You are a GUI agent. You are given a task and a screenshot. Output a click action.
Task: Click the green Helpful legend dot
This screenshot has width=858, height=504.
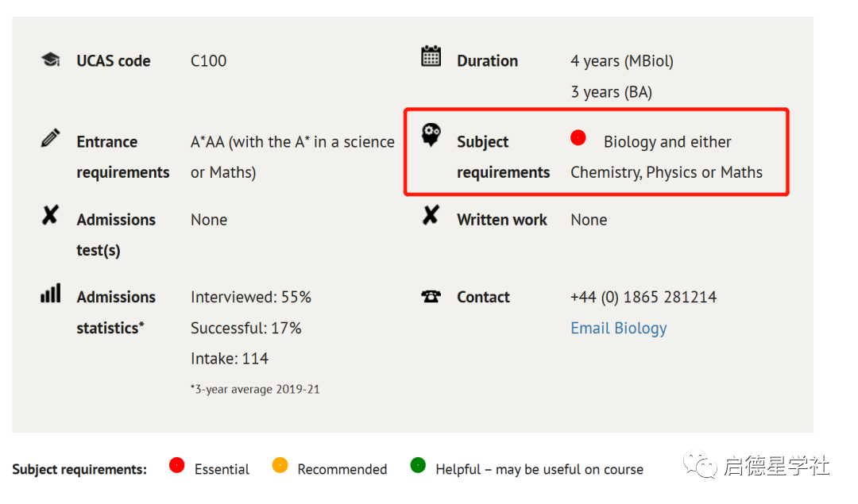coord(418,466)
